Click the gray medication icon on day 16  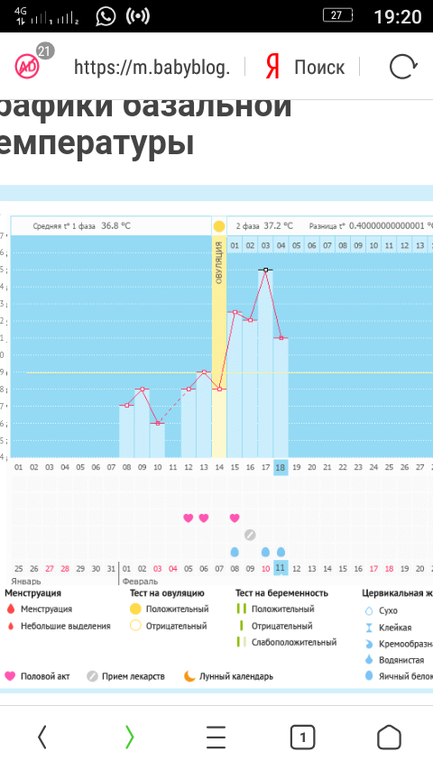point(250,535)
